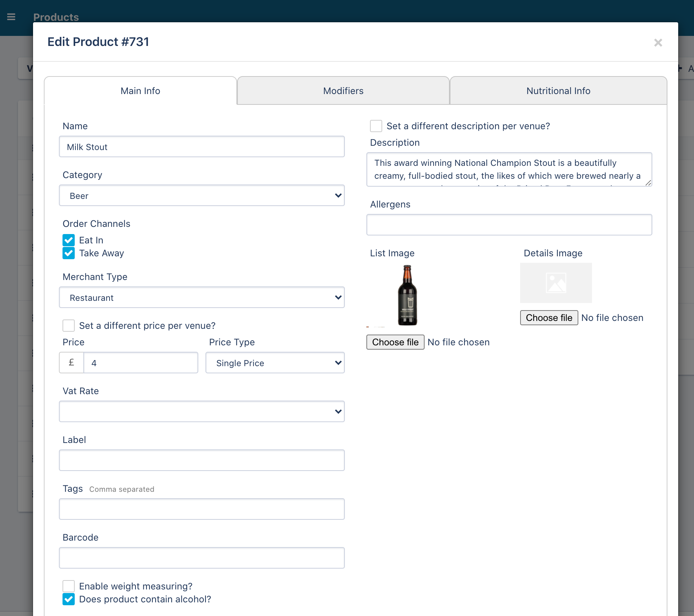Click the pound currency symbol addon
The image size is (694, 616).
pos(71,363)
